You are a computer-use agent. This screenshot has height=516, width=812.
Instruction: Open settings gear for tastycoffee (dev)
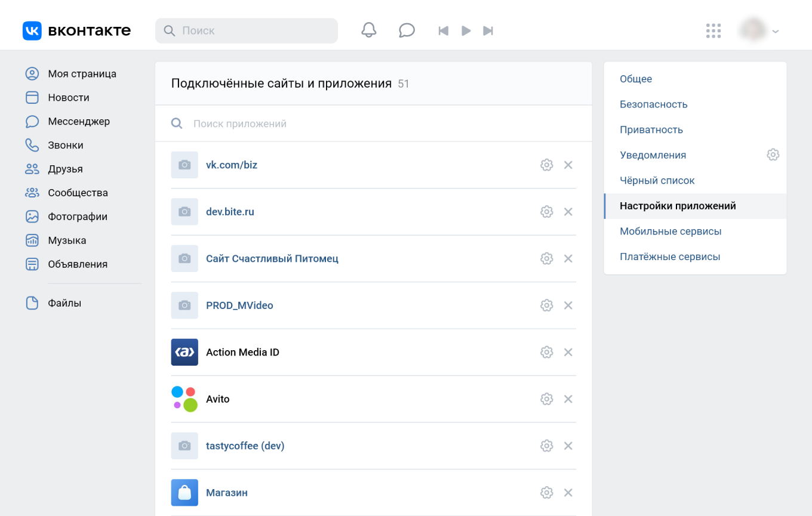point(546,446)
